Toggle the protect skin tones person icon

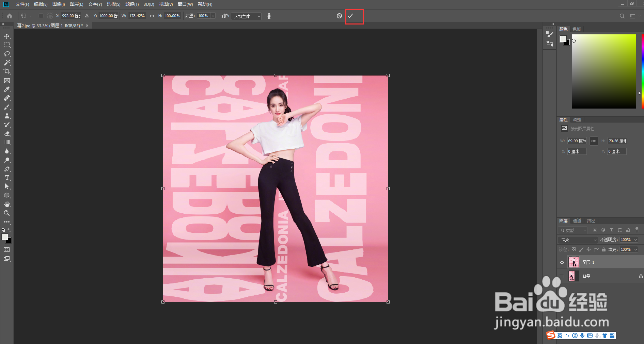269,16
